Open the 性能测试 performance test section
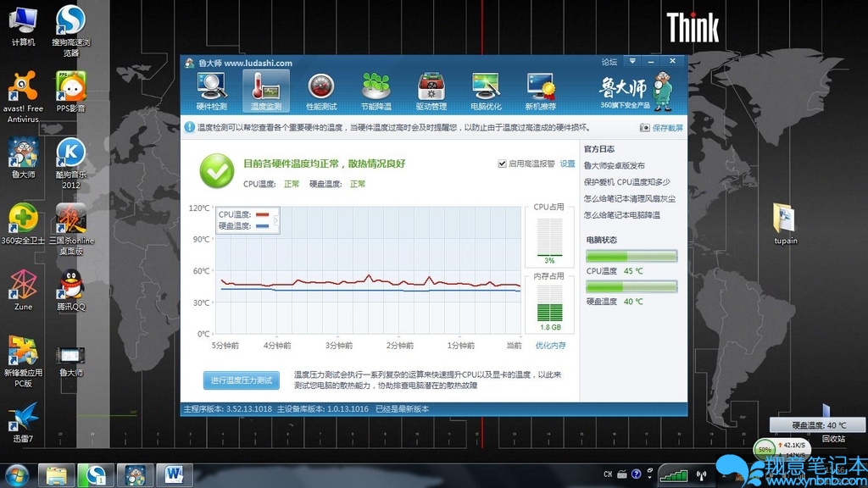Screen dimensions: 868x488 tap(321, 91)
